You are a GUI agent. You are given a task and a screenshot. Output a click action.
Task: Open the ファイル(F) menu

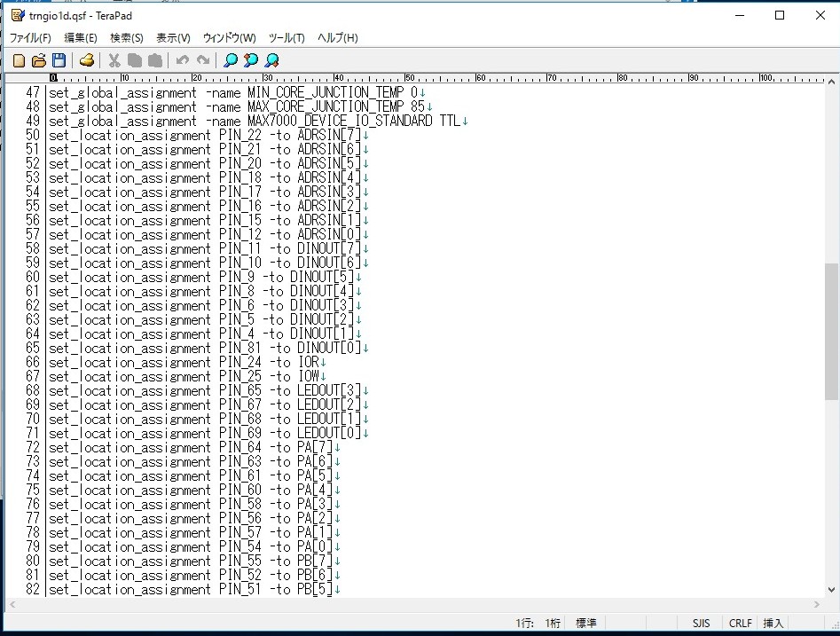pyautogui.click(x=30, y=38)
